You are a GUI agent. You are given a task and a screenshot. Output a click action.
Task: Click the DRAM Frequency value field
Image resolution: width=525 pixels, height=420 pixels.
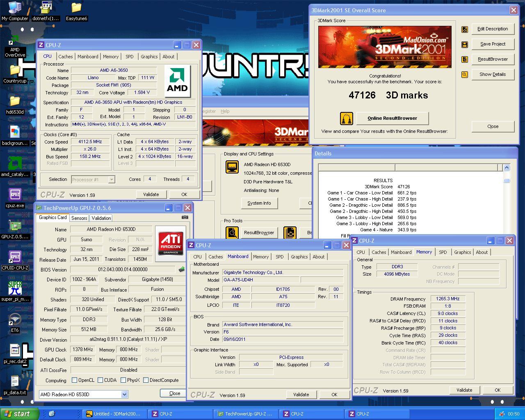447,299
